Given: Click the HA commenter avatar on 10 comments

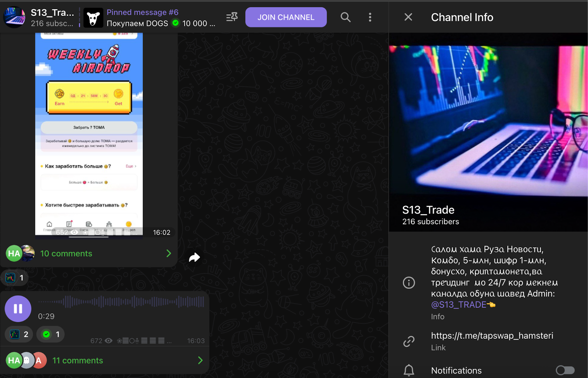Looking at the screenshot, I should (x=14, y=253).
